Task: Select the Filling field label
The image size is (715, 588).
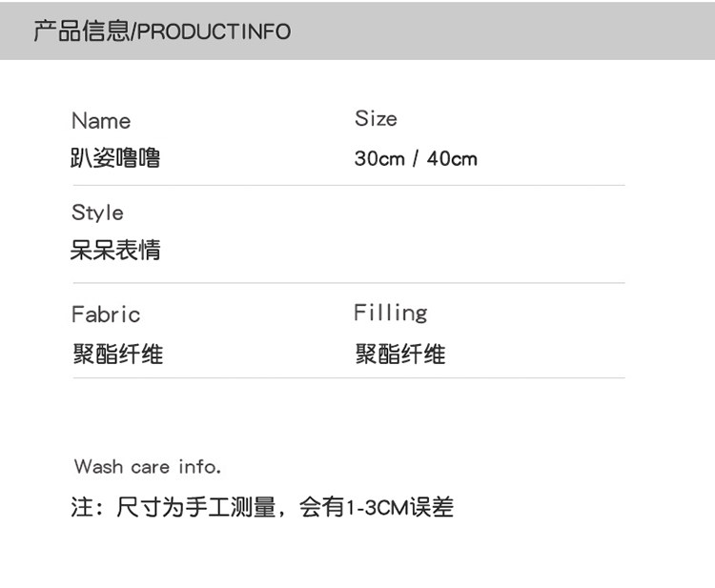Action: 391,313
